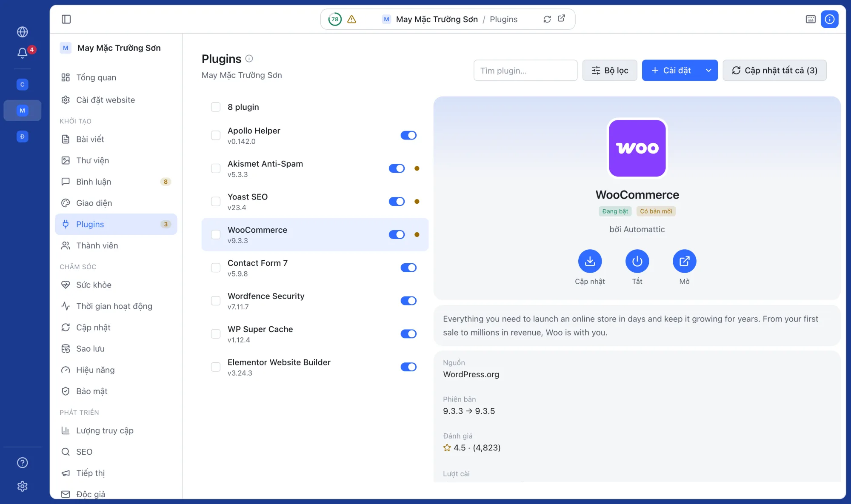This screenshot has height=504, width=851.
Task: Click May Mặc Trường Sơn breadcrumb
Action: click(x=437, y=19)
